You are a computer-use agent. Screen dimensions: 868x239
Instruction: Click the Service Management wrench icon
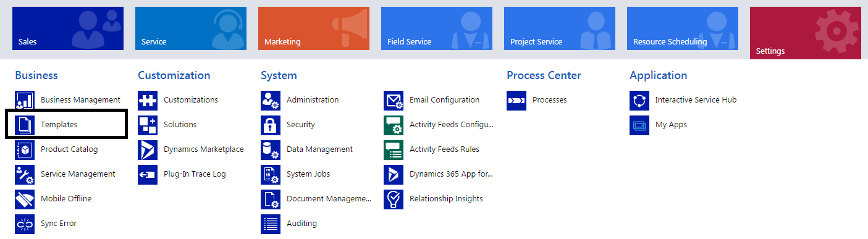coord(25,174)
